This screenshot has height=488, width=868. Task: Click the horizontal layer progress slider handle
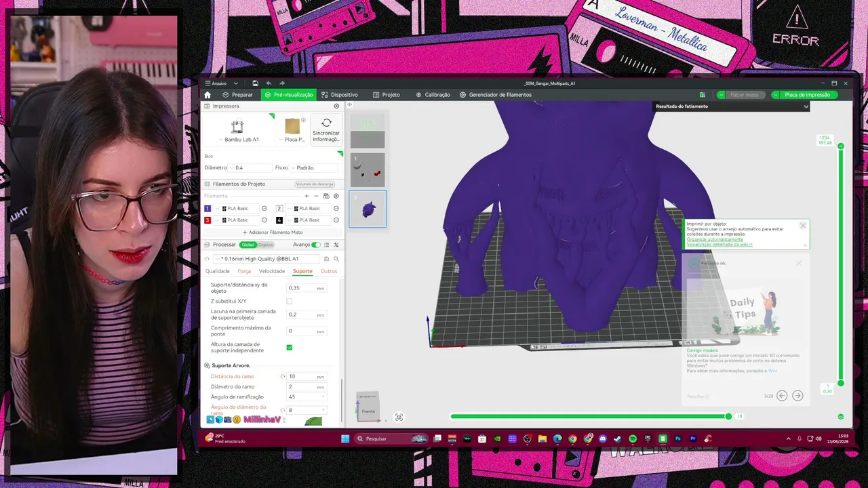[x=728, y=416]
